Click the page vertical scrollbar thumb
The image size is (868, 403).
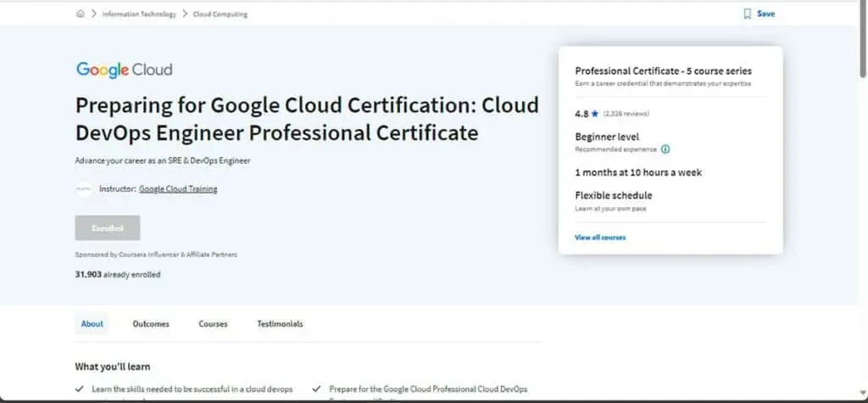(x=863, y=39)
